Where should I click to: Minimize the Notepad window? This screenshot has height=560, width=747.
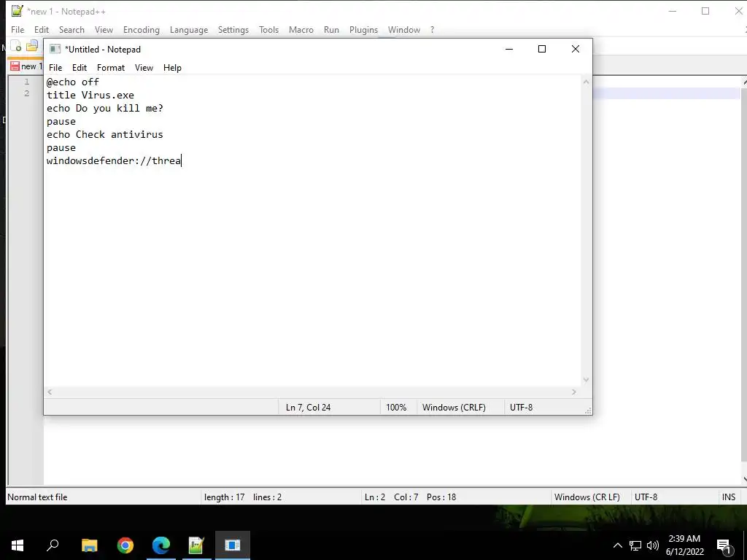point(509,49)
